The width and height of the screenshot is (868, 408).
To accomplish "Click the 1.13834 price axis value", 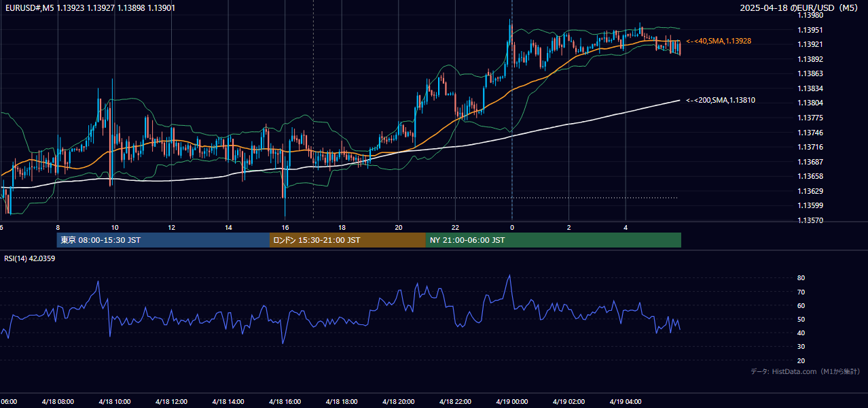I will coord(810,88).
